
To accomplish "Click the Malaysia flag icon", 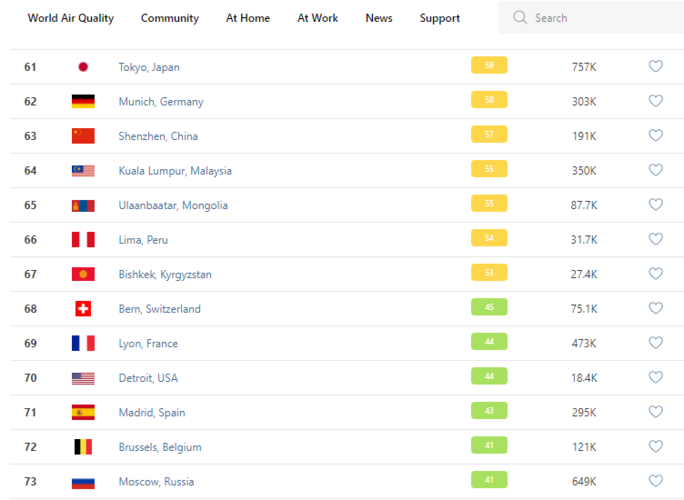I will (x=83, y=171).
